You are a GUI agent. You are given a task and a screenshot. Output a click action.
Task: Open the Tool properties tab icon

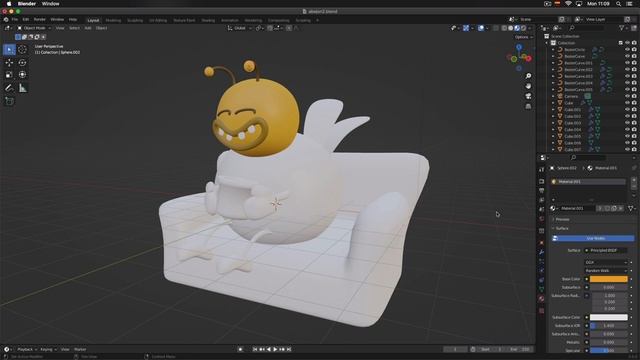(x=542, y=169)
